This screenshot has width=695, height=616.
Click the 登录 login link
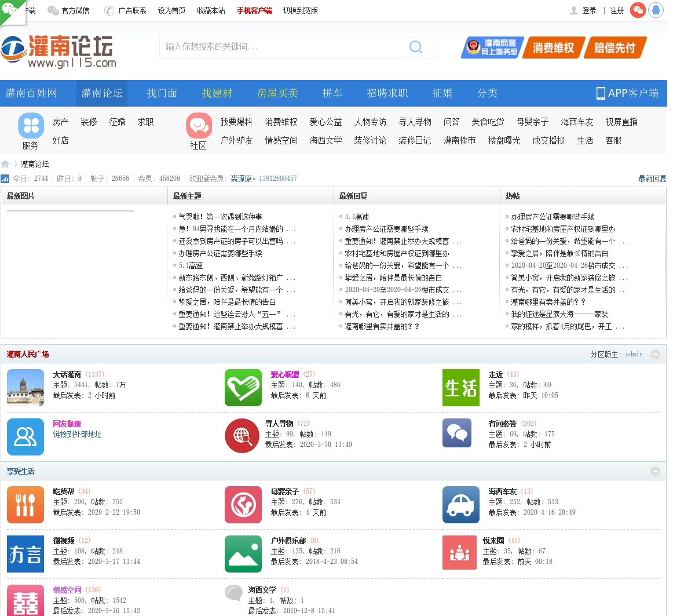589,10
